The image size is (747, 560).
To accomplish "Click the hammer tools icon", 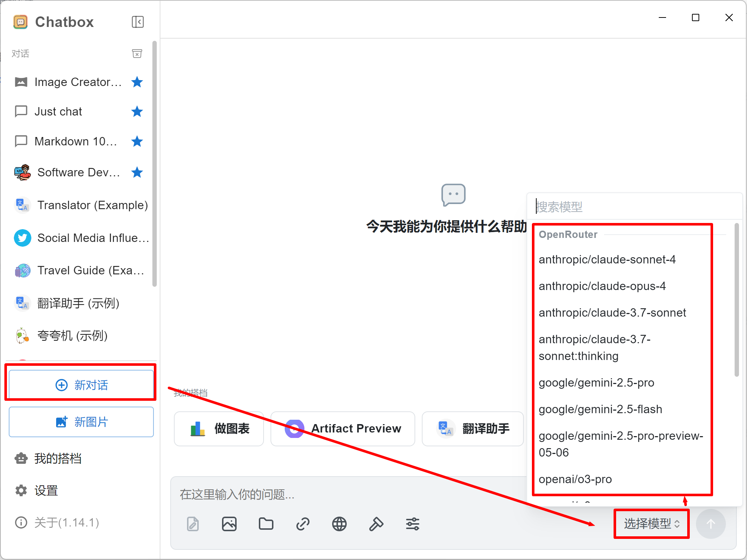I will (x=376, y=524).
